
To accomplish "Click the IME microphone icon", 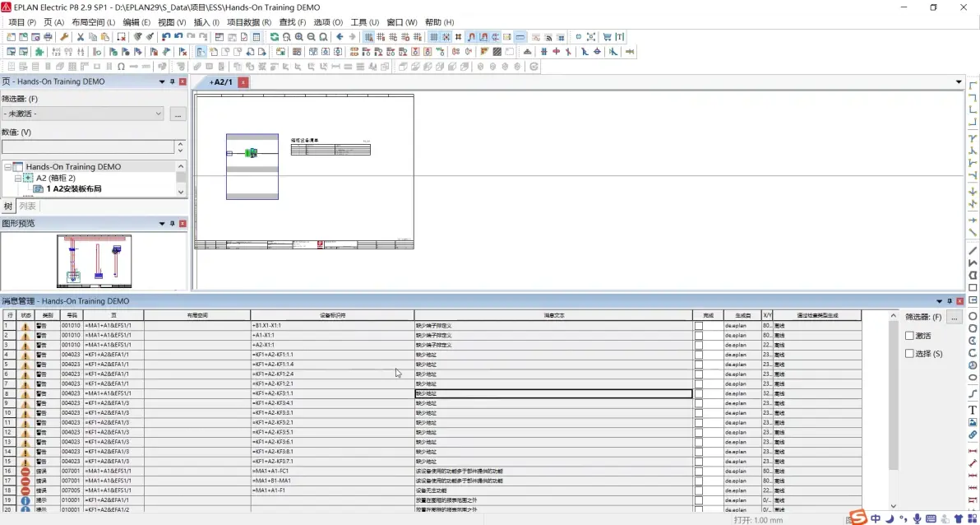I will (916, 518).
